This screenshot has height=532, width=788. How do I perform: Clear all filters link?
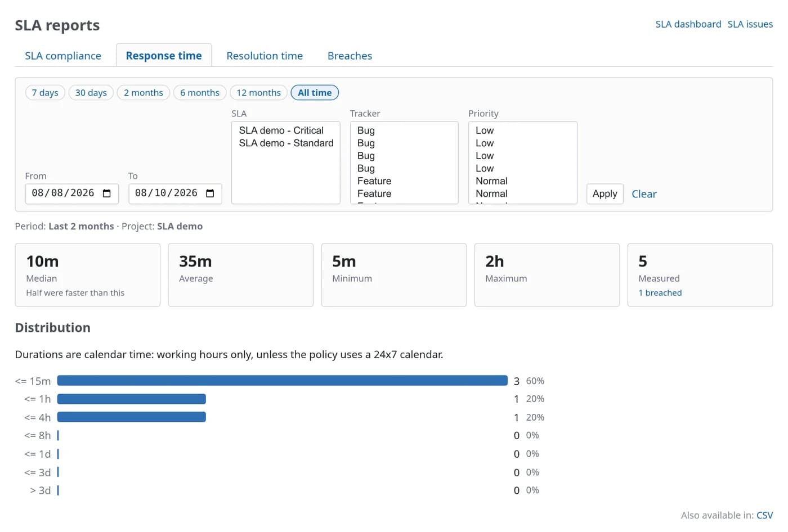click(644, 194)
